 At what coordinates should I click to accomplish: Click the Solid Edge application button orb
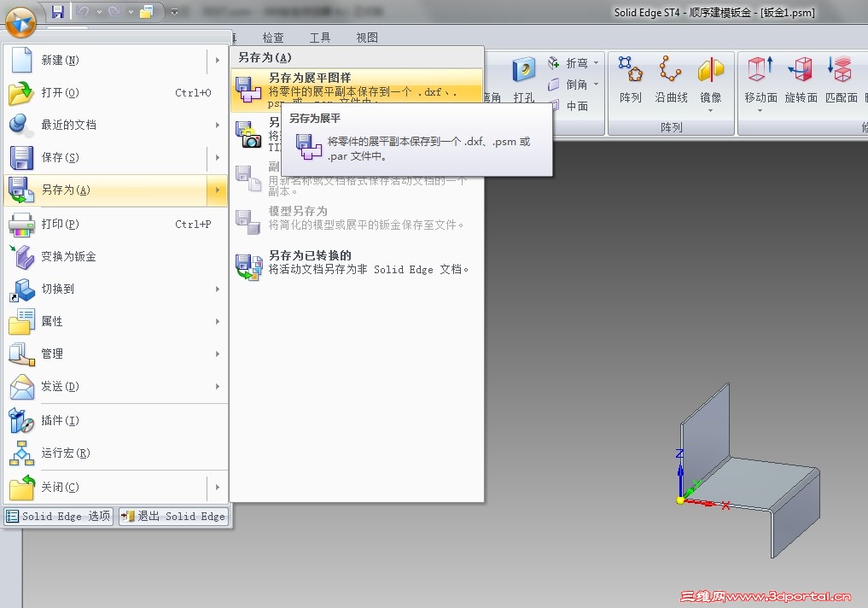(20, 21)
